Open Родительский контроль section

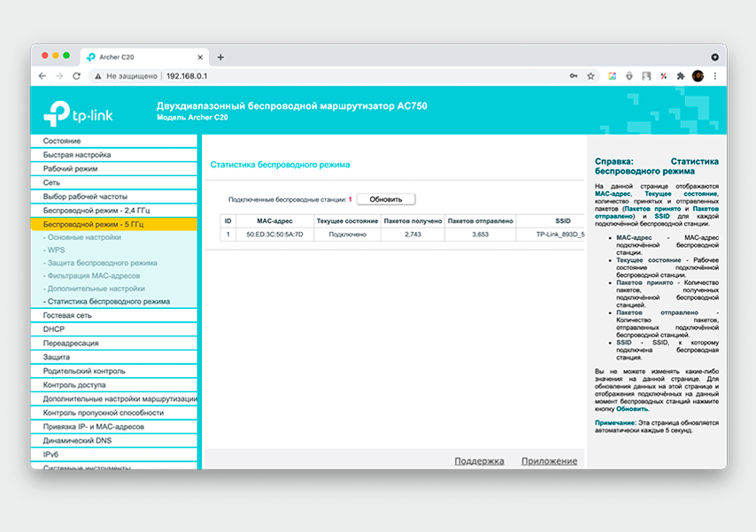pos(114,372)
